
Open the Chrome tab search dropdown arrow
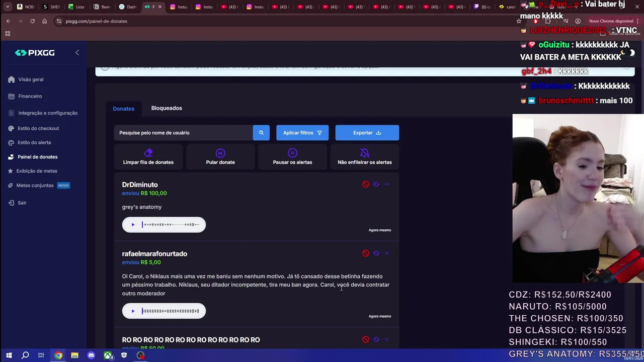[8, 7]
